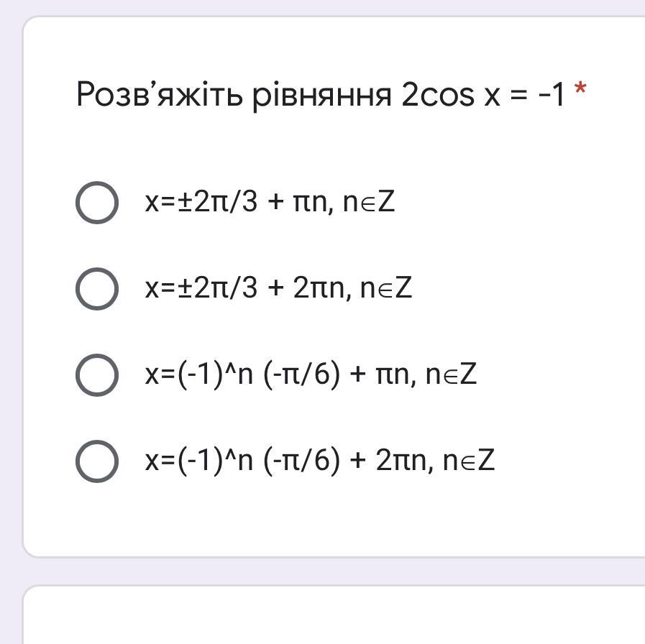
Task: Click the equation "2cos x = -1" in the title
Action: point(483,95)
